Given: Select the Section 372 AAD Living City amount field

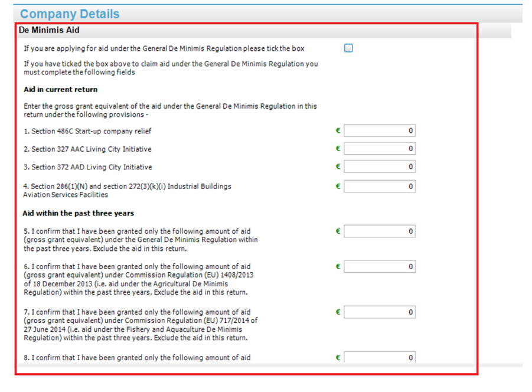Looking at the screenshot, I should pos(379,166).
